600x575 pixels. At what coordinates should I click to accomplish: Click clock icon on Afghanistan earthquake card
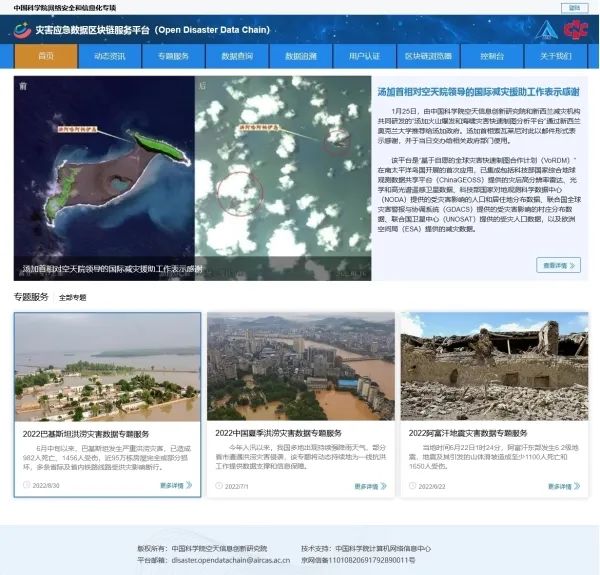click(413, 486)
